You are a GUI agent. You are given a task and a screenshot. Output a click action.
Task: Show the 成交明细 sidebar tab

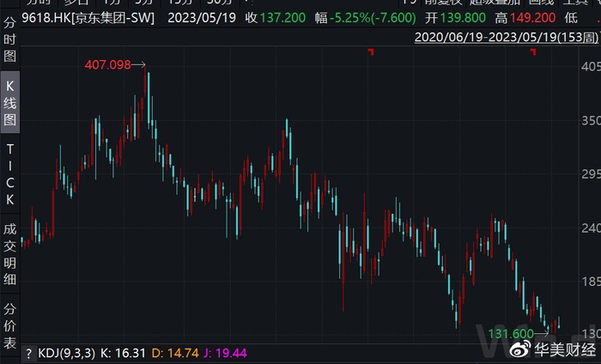(x=10, y=254)
